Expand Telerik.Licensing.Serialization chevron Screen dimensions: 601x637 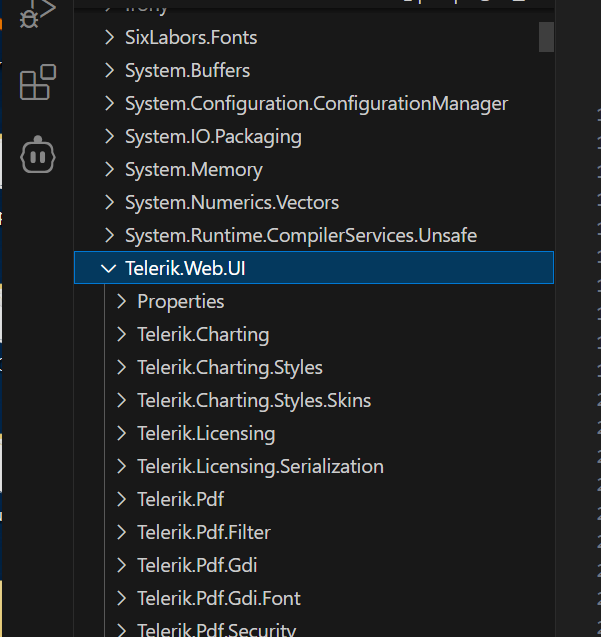pyautogui.click(x=121, y=466)
